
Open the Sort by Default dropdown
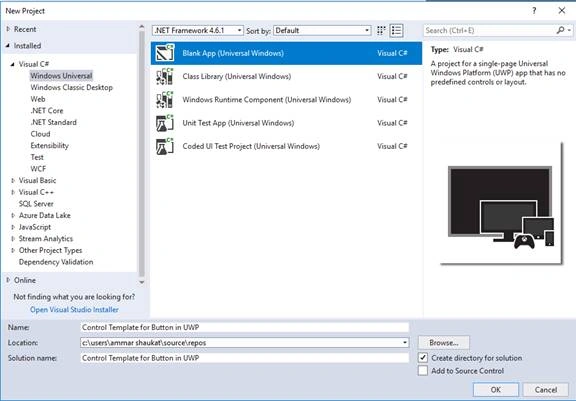(x=322, y=30)
